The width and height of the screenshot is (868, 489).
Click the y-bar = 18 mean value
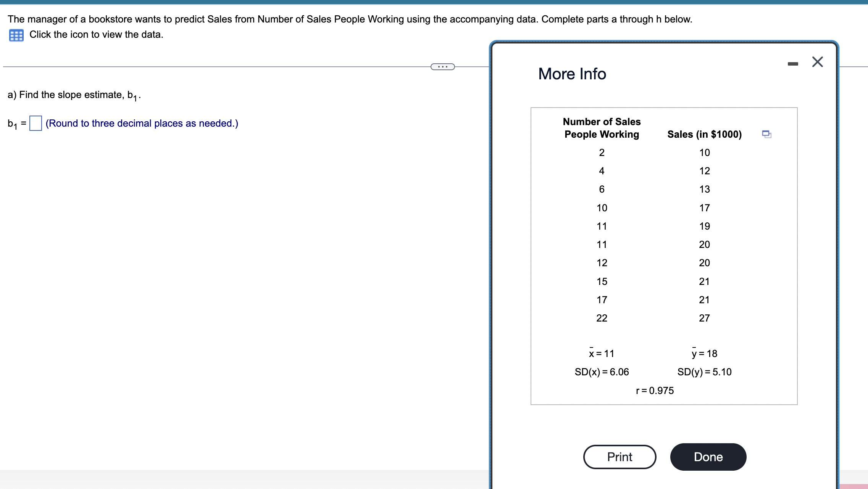click(704, 354)
